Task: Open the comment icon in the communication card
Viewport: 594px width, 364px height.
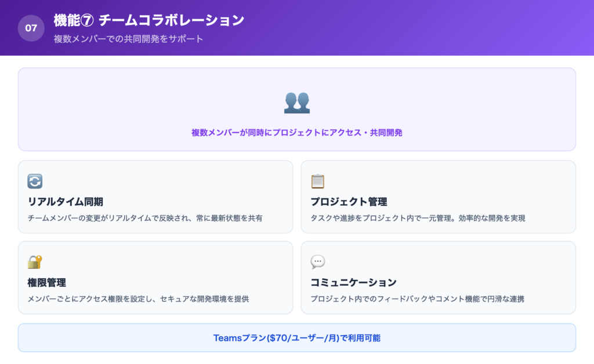Action: click(x=316, y=261)
